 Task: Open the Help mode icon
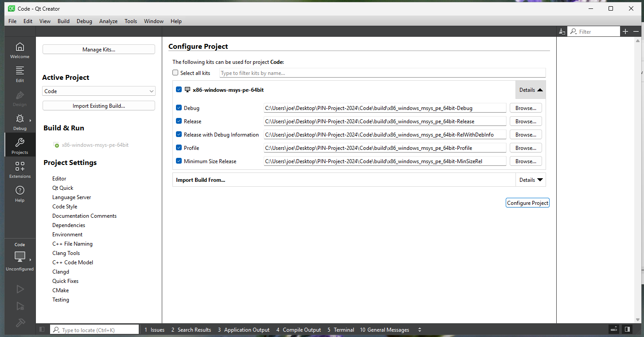[20, 194]
